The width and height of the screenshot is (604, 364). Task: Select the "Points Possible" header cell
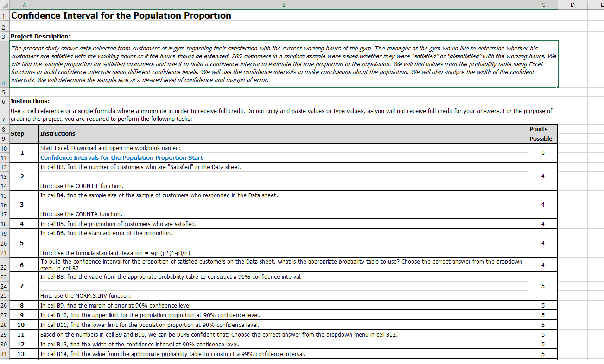[542, 133]
